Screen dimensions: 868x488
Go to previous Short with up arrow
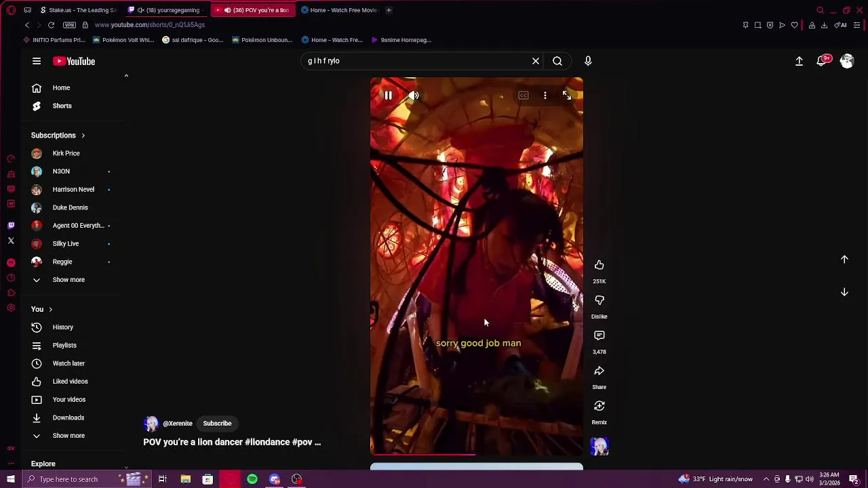(x=844, y=260)
